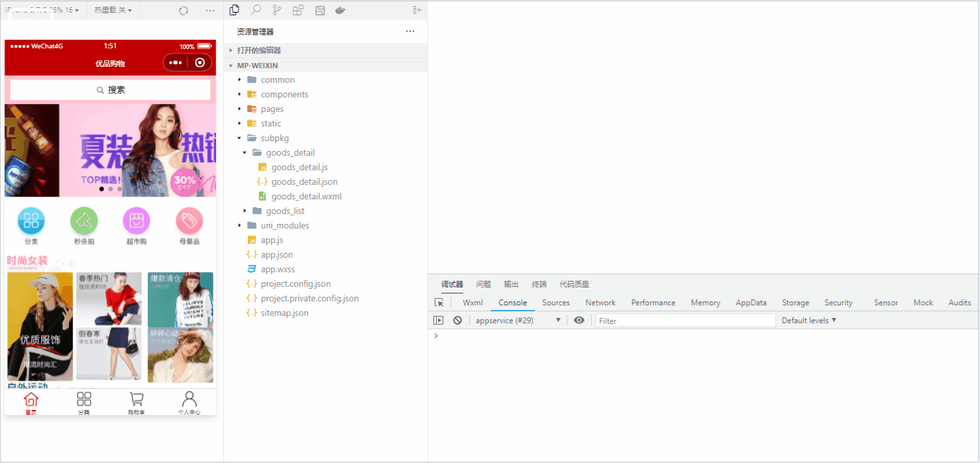Switch to the AppData devtools tab

click(x=751, y=303)
